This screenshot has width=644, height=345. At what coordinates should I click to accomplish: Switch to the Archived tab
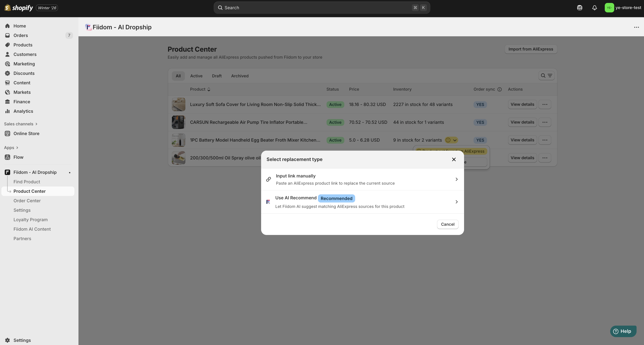coord(239,76)
